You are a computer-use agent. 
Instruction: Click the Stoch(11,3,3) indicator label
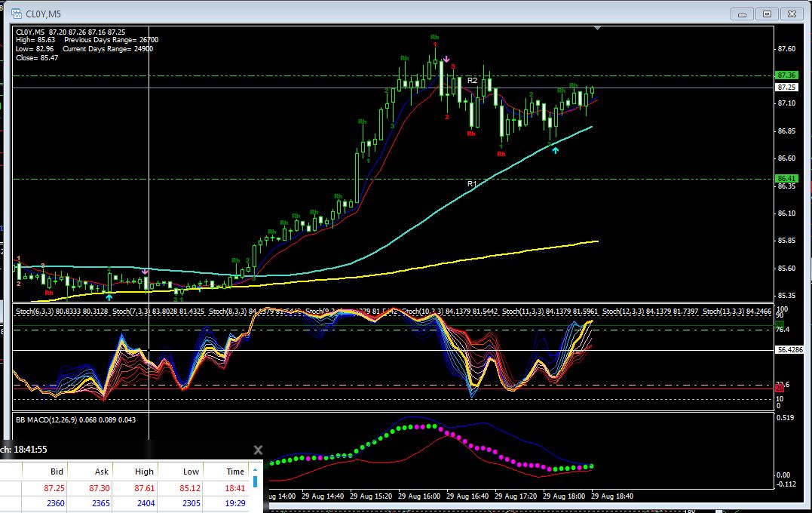pyautogui.click(x=550, y=312)
